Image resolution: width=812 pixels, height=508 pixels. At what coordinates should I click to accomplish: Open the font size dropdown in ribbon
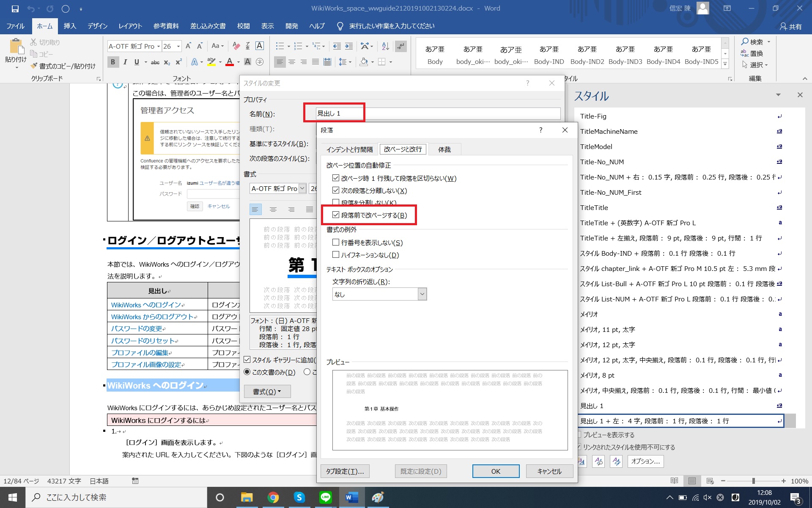coord(178,46)
